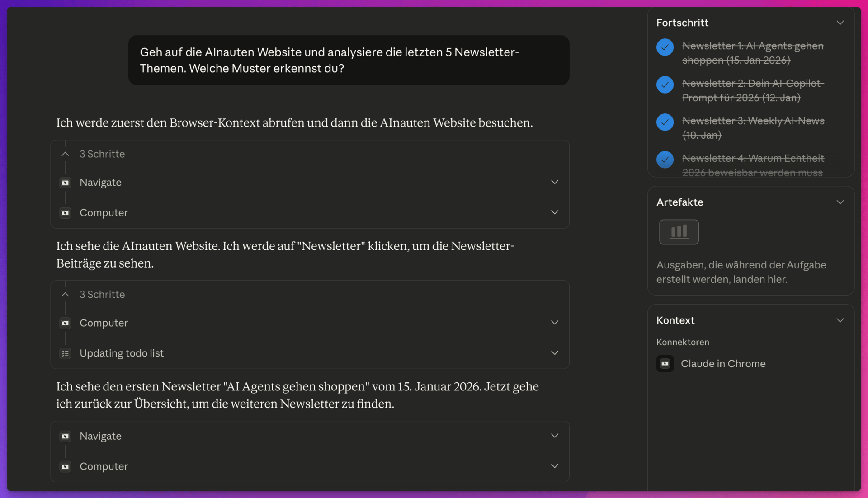Click the bottom Navigate step icon

click(x=66, y=436)
